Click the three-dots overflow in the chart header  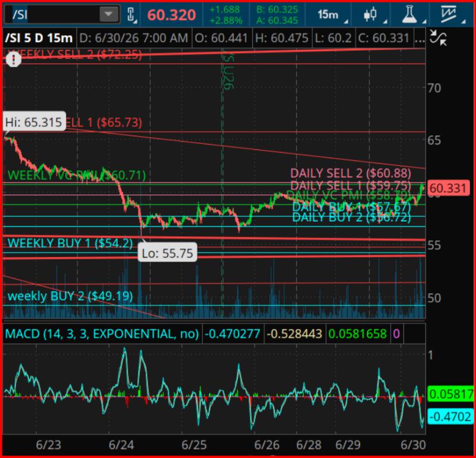(420, 39)
